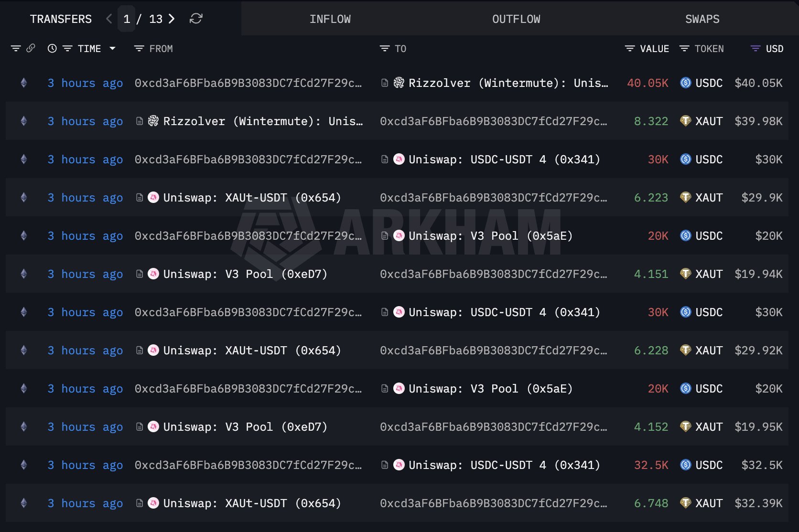The width and height of the screenshot is (799, 532).
Task: Switch to the TRANSFERS tab
Action: point(61,19)
